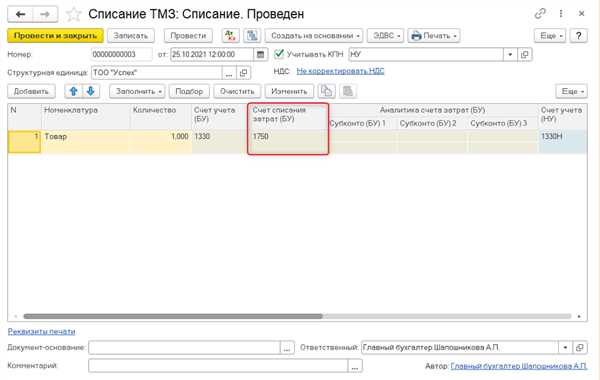Image resolution: width=600 pixels, height=380 pixels.
Task: Open Ответственный person card icon
Action: (579, 347)
